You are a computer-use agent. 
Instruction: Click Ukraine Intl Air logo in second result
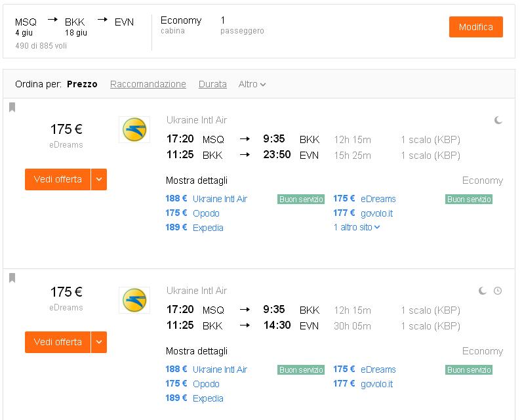134,301
